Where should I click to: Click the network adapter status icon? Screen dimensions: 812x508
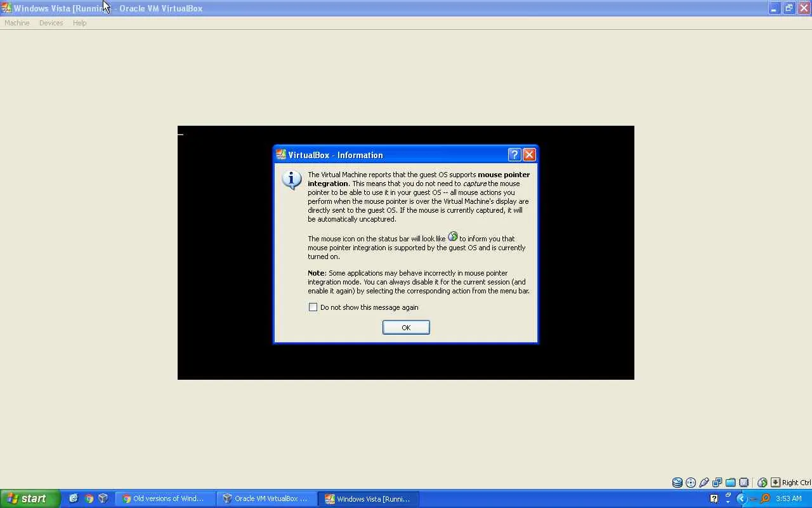pyautogui.click(x=717, y=483)
